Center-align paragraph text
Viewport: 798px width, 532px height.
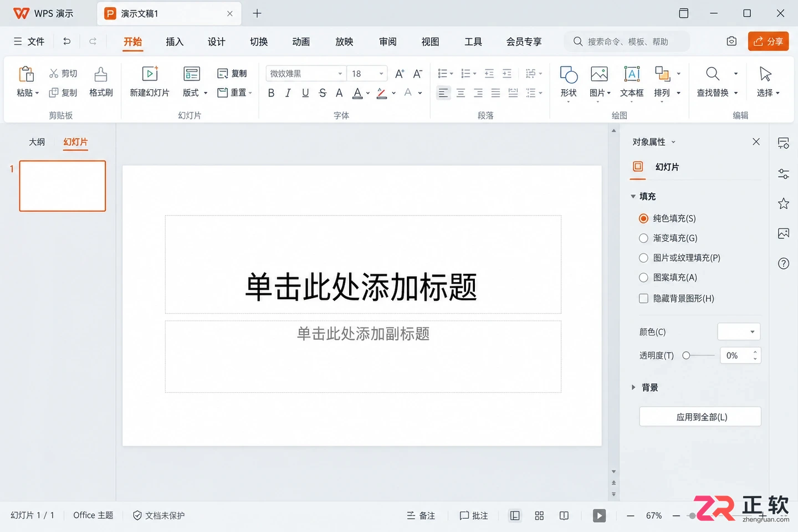461,93
